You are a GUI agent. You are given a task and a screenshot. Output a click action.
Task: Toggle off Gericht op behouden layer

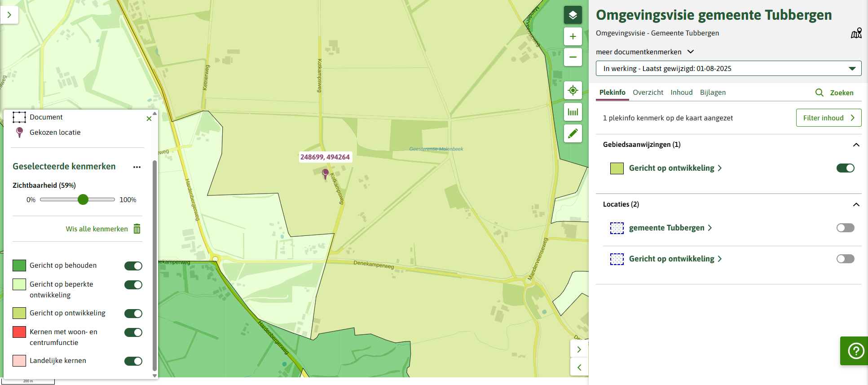(x=133, y=266)
